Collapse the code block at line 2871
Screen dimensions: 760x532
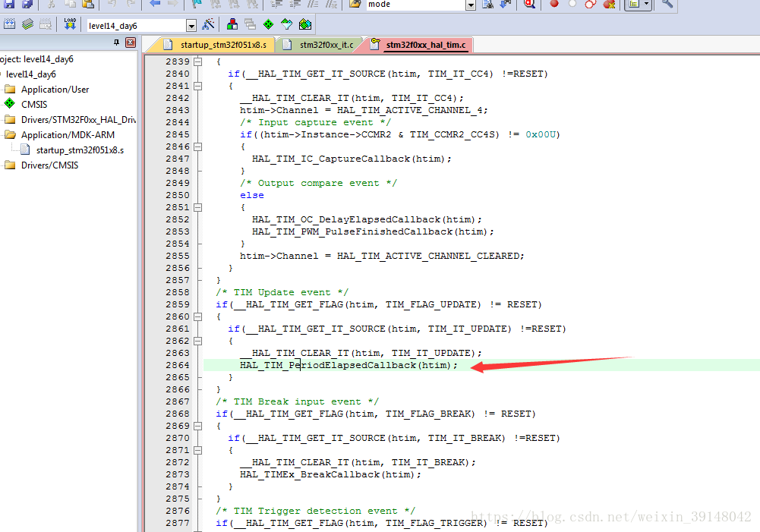pyautogui.click(x=197, y=450)
